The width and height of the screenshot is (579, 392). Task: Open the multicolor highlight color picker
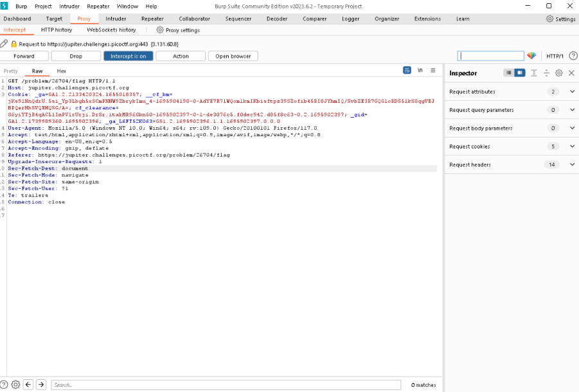pyautogui.click(x=531, y=56)
